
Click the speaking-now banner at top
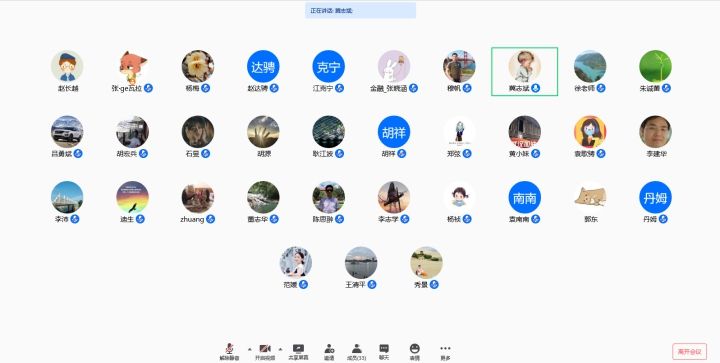coord(360,11)
